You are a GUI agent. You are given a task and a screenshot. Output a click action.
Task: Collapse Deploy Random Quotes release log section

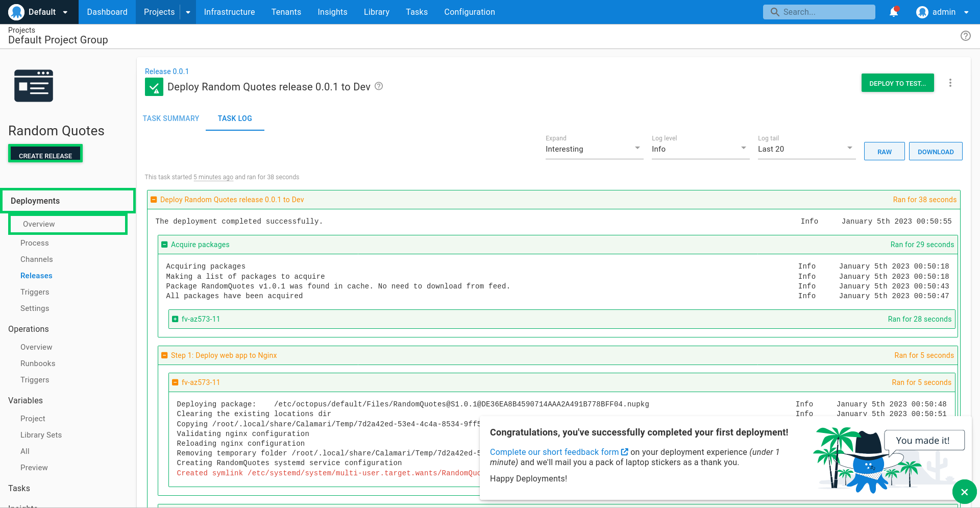[x=154, y=200]
